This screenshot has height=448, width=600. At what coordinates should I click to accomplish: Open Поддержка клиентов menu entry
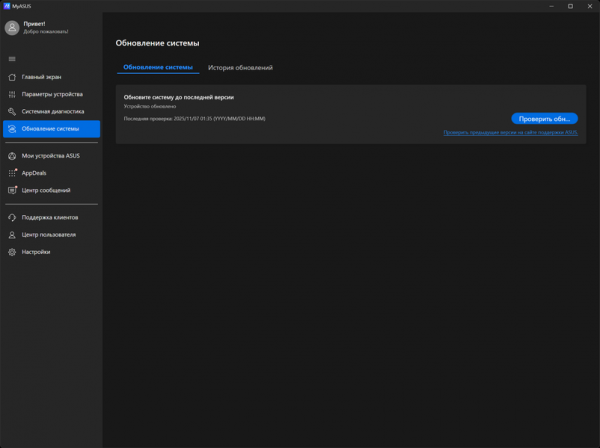click(51, 217)
